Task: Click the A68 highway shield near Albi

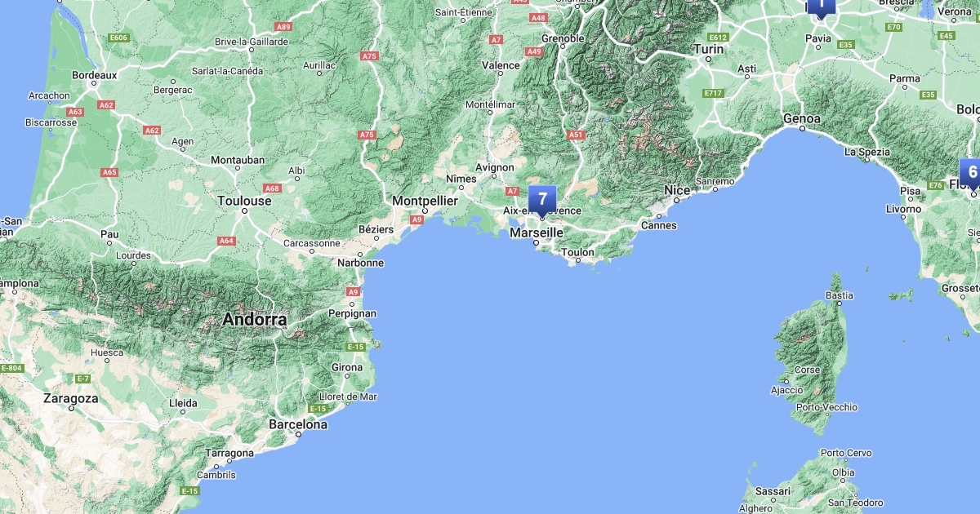Action: (x=272, y=188)
